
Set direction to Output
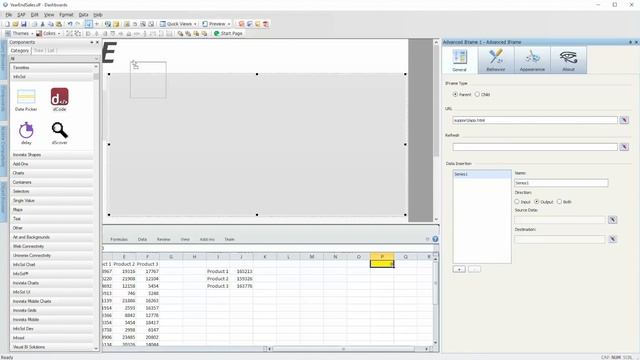click(x=537, y=202)
